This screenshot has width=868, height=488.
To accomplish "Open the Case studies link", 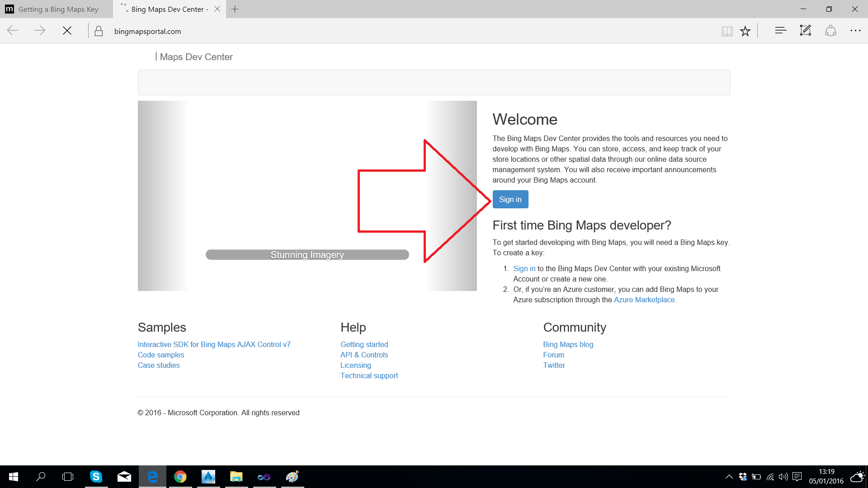I will pyautogui.click(x=159, y=365).
